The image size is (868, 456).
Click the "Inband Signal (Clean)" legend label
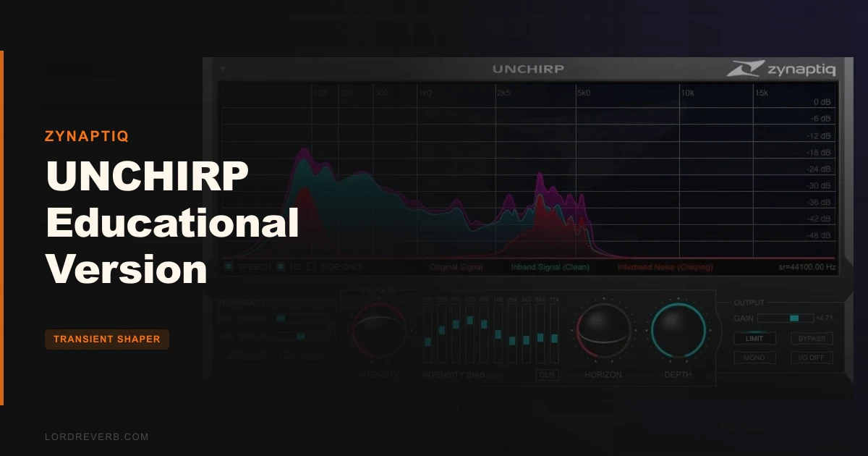coord(550,267)
